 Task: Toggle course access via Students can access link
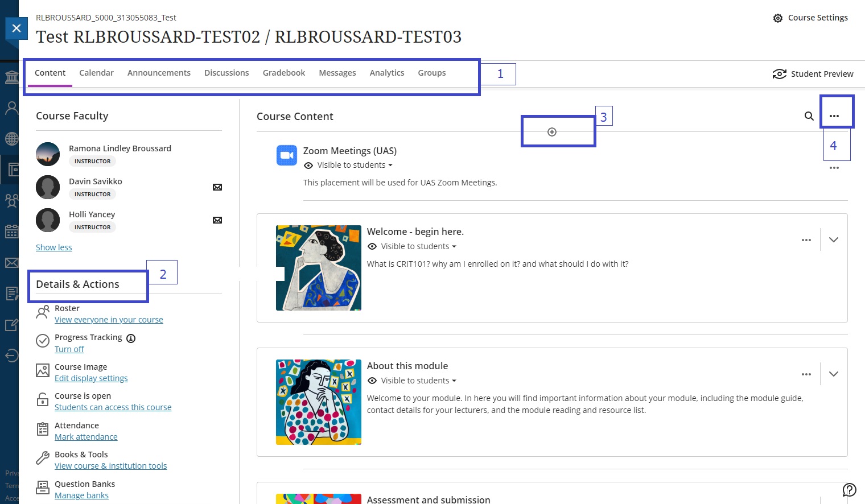113,407
